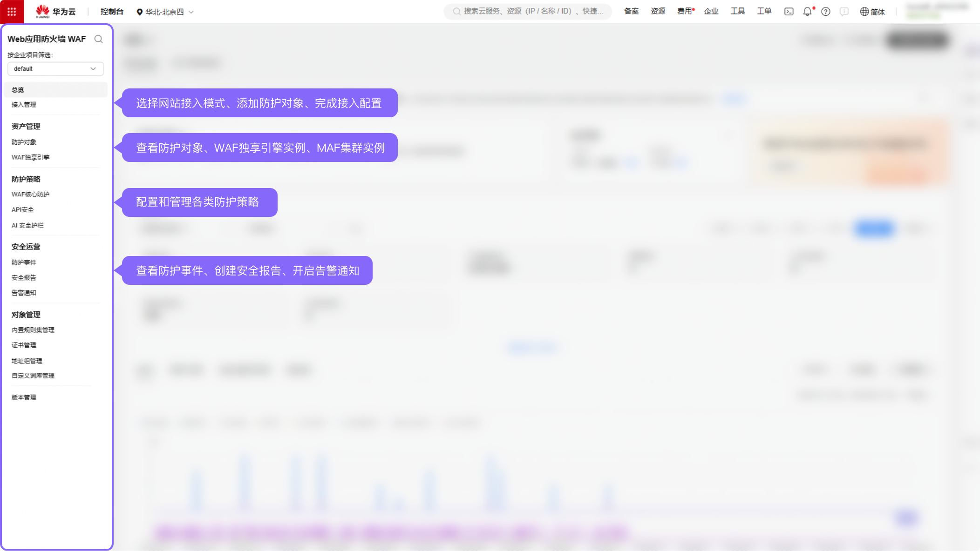The image size is (980, 551).
Task: Click the 安全运营 section heading
Action: (26, 247)
